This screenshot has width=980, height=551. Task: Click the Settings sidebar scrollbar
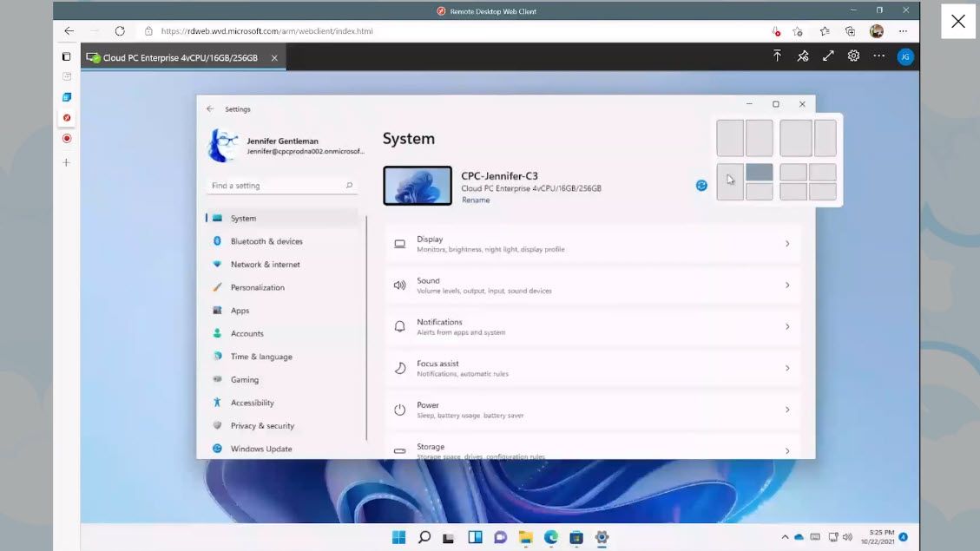(366, 328)
